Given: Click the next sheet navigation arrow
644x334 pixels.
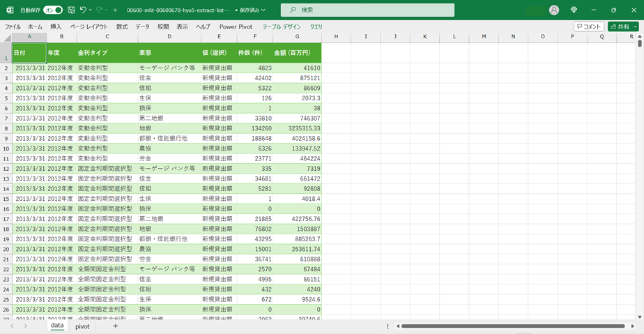Looking at the screenshot, I should click(26, 326).
